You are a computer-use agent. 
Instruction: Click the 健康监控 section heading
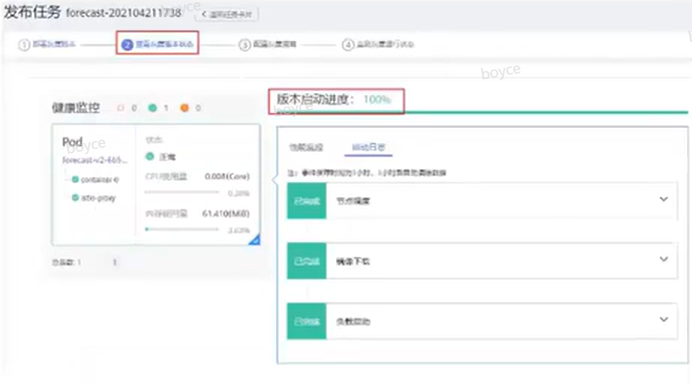point(76,108)
